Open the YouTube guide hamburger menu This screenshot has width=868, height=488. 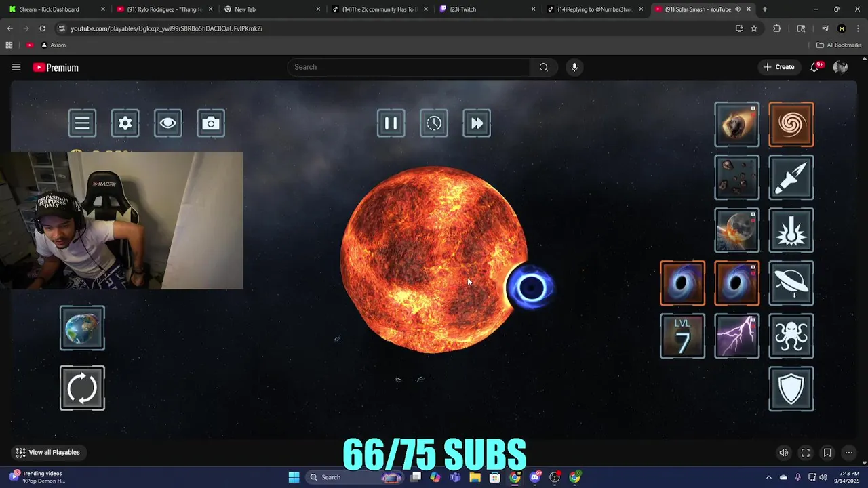16,67
